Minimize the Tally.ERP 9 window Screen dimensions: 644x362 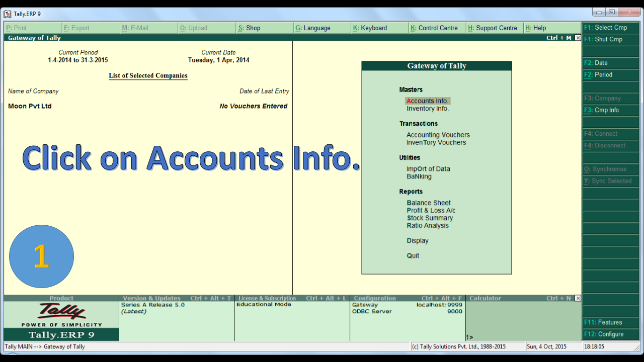coord(600,12)
